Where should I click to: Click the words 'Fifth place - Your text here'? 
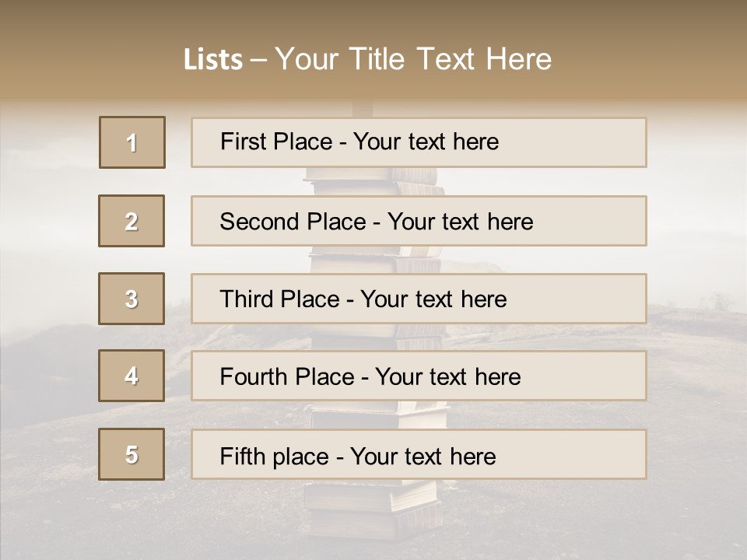[358, 457]
